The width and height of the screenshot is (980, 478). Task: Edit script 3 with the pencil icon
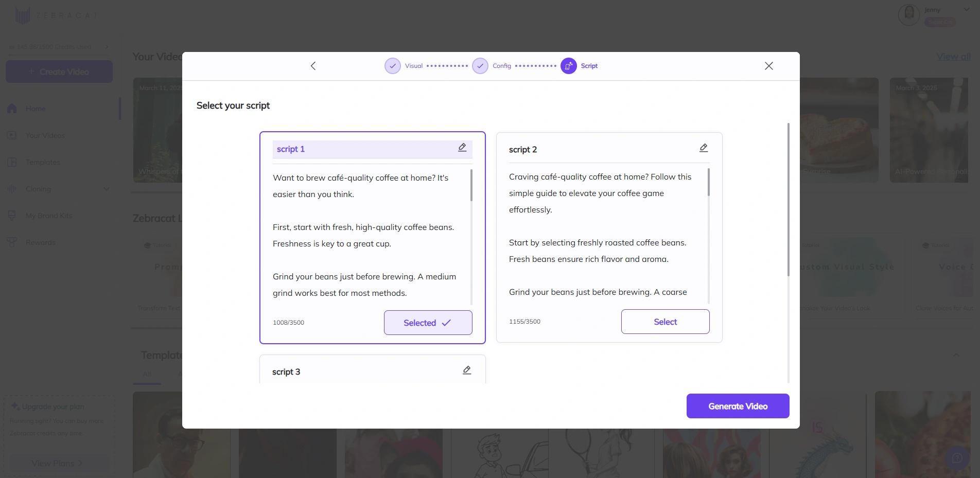[x=467, y=370]
